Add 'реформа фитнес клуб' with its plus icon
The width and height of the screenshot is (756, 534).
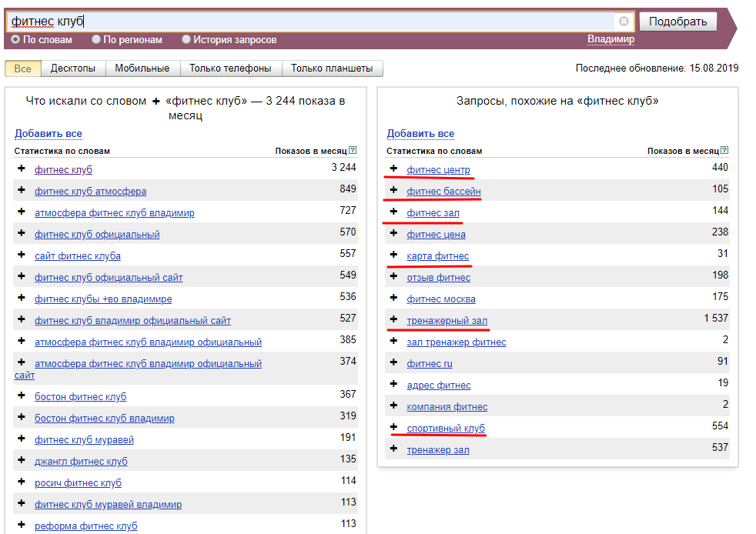22,524
